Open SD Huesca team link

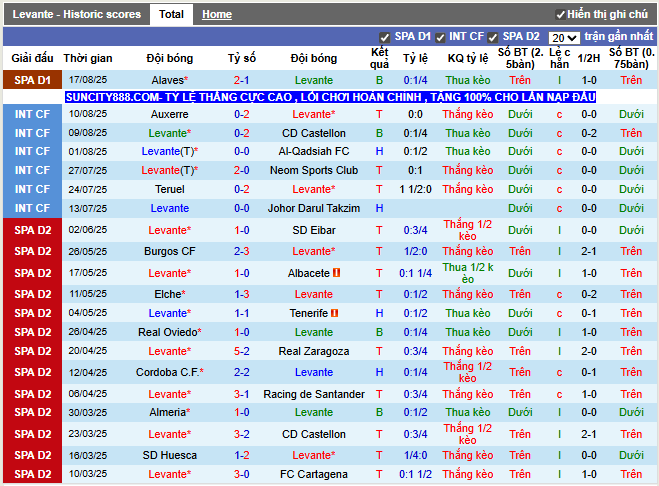point(169,455)
